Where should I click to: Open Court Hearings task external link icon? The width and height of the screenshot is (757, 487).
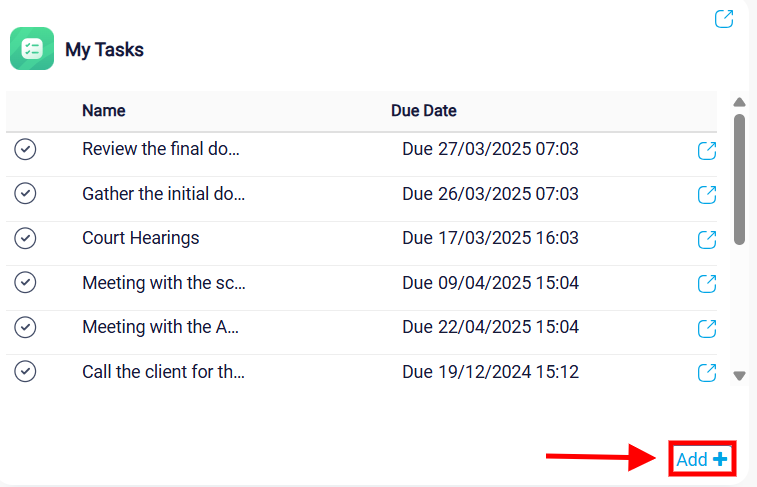tap(707, 239)
